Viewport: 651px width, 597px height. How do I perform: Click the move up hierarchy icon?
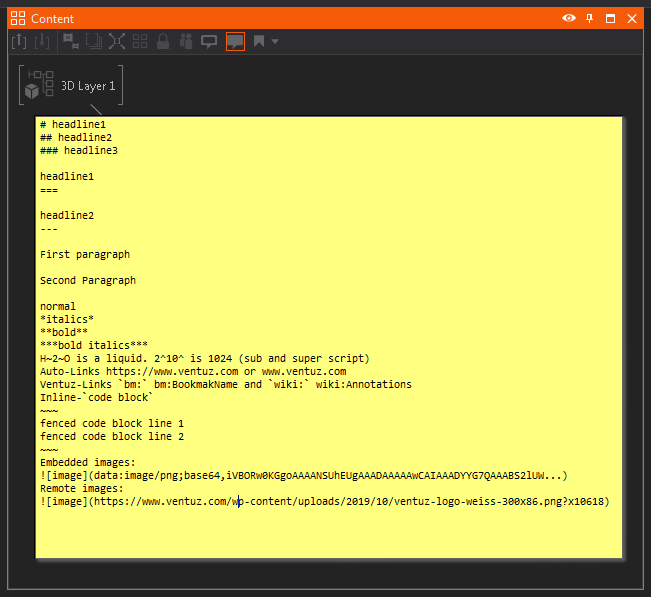(19, 41)
